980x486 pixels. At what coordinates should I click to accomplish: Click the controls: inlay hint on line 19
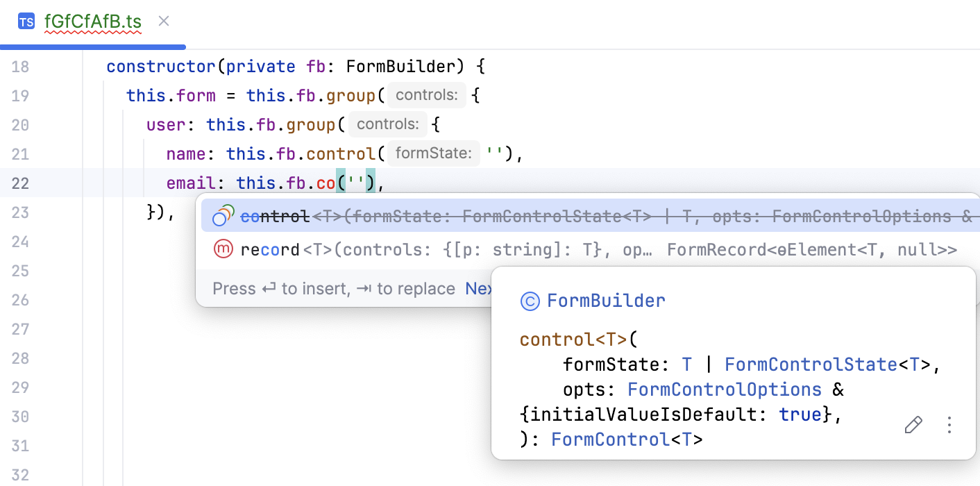(425, 94)
